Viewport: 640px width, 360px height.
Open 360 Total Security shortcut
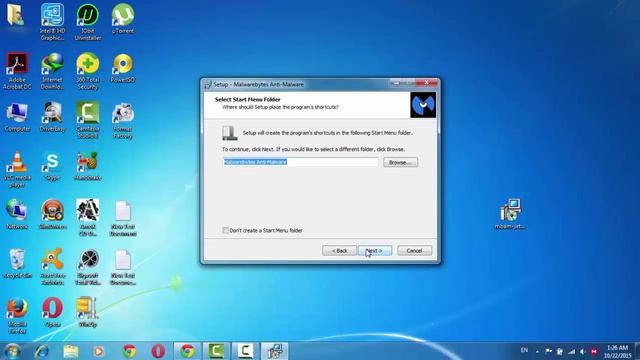88,71
